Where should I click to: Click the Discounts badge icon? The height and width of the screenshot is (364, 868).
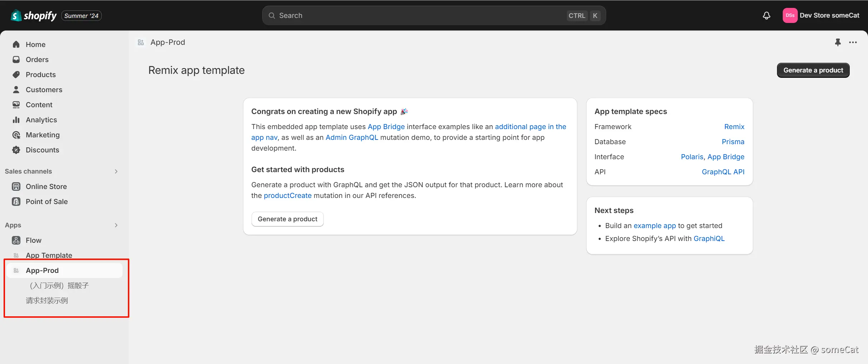pyautogui.click(x=16, y=150)
